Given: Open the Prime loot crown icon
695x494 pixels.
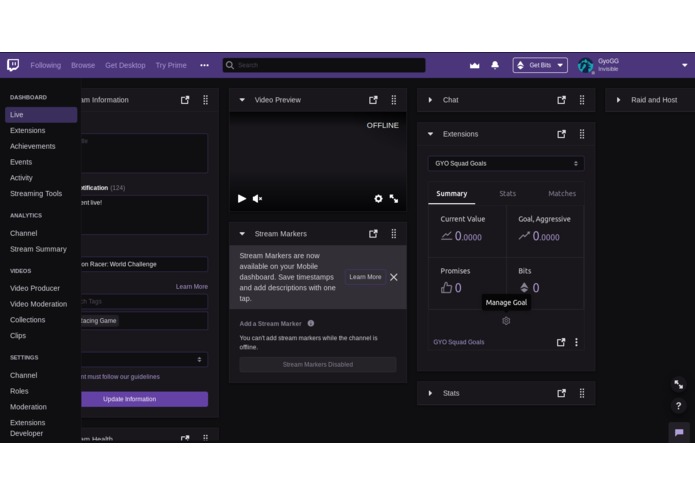Looking at the screenshot, I should 474,65.
